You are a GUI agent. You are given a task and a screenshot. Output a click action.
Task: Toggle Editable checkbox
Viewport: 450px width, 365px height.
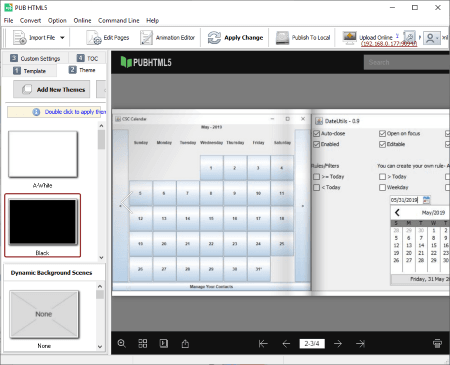tap(382, 144)
